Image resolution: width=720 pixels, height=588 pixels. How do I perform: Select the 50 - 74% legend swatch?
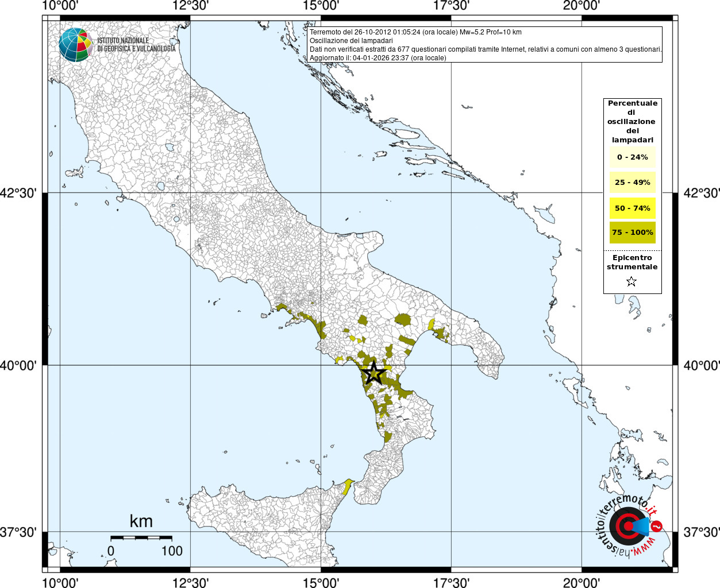click(632, 208)
